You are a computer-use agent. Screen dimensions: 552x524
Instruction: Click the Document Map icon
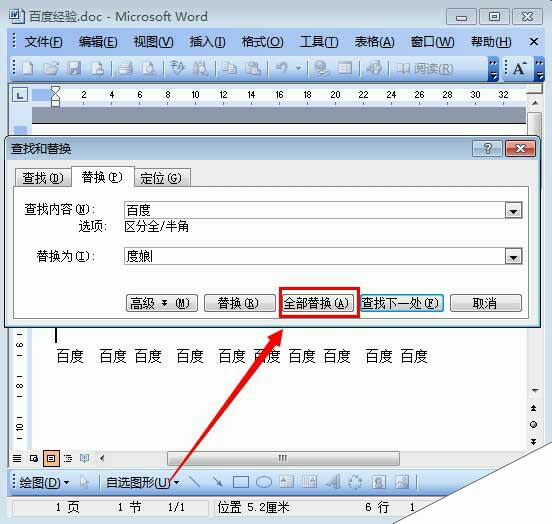[x=374, y=68]
